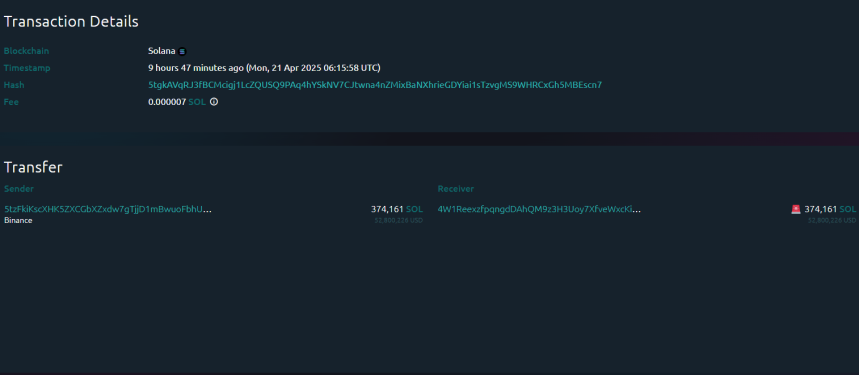Open the receiver address starting with 4W1Reexz
The width and height of the screenshot is (859, 375).
click(x=539, y=209)
